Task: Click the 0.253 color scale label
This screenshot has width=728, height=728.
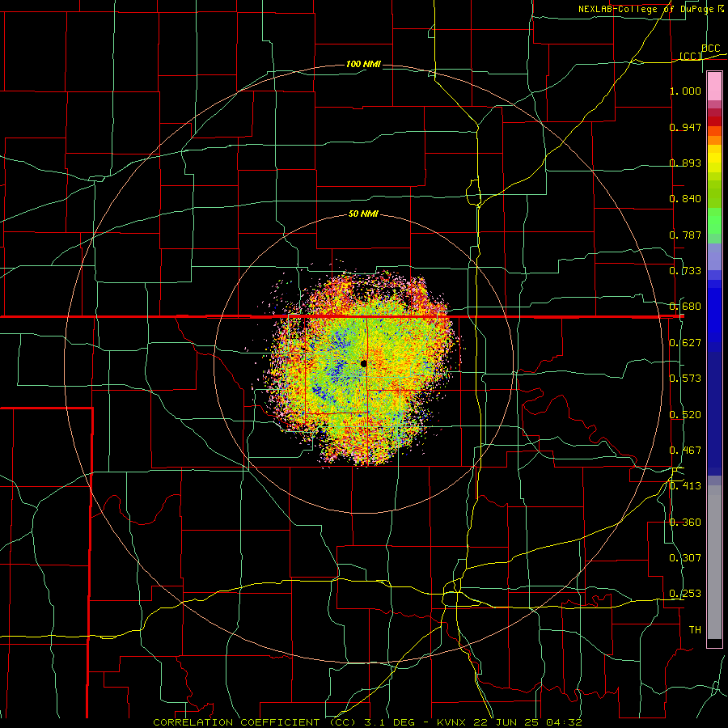Action: [685, 594]
